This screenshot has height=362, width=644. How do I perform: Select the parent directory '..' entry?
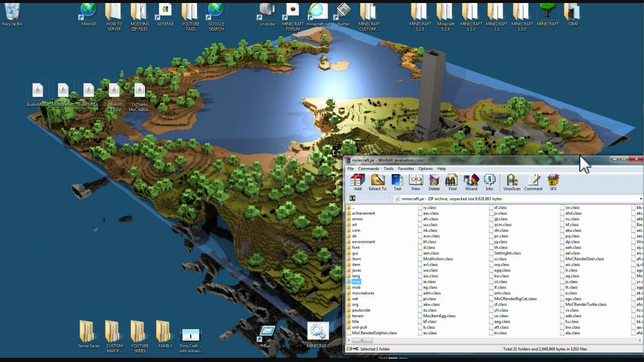(350, 207)
